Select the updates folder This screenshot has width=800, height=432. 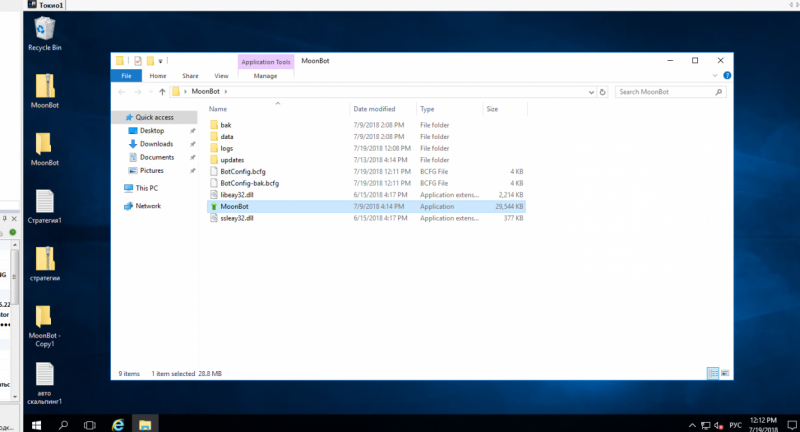(x=366, y=160)
